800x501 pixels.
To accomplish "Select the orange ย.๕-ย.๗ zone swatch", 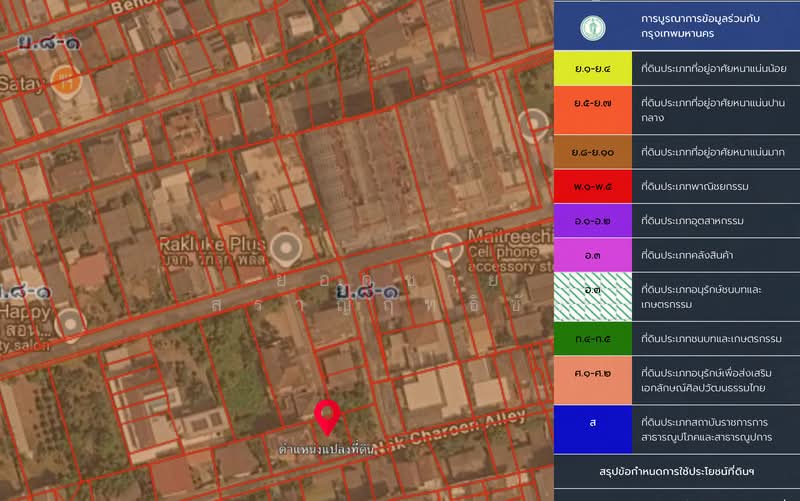I will (x=593, y=110).
